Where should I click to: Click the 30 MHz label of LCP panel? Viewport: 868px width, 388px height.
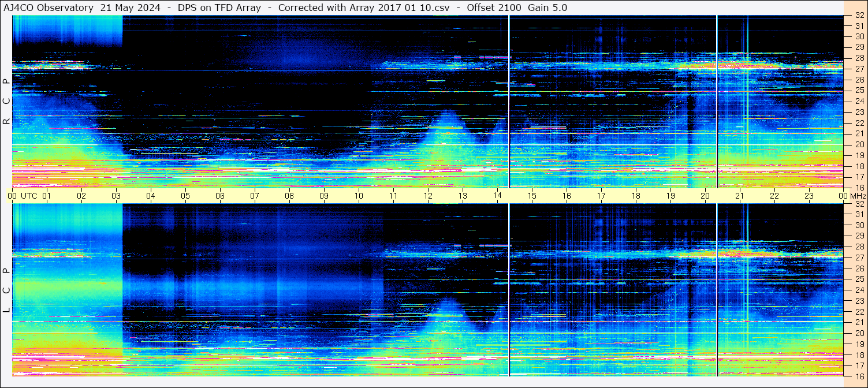click(x=859, y=225)
